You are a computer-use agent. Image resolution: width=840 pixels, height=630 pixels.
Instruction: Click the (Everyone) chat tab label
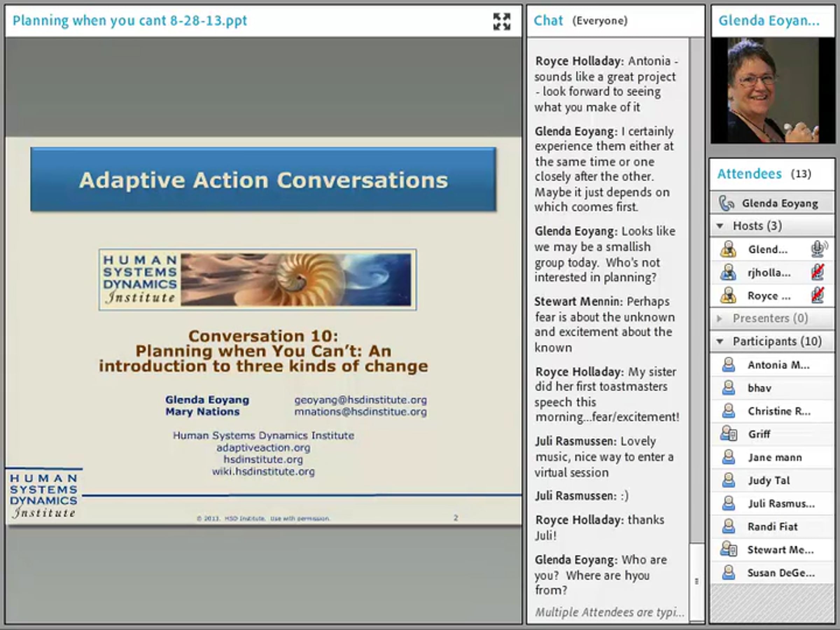point(600,21)
